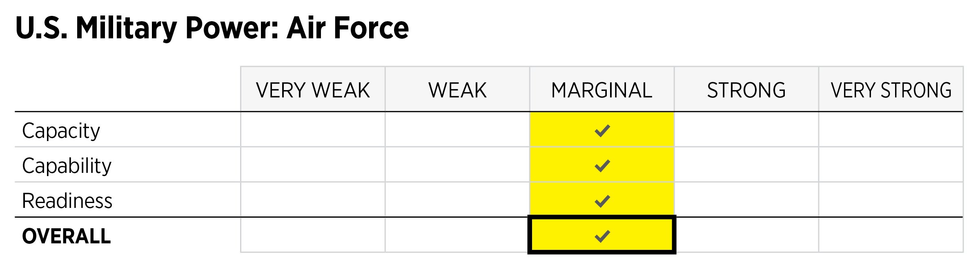Click the empty Readiness cell under WEAK
The height and width of the screenshot is (267, 980).
point(457,200)
